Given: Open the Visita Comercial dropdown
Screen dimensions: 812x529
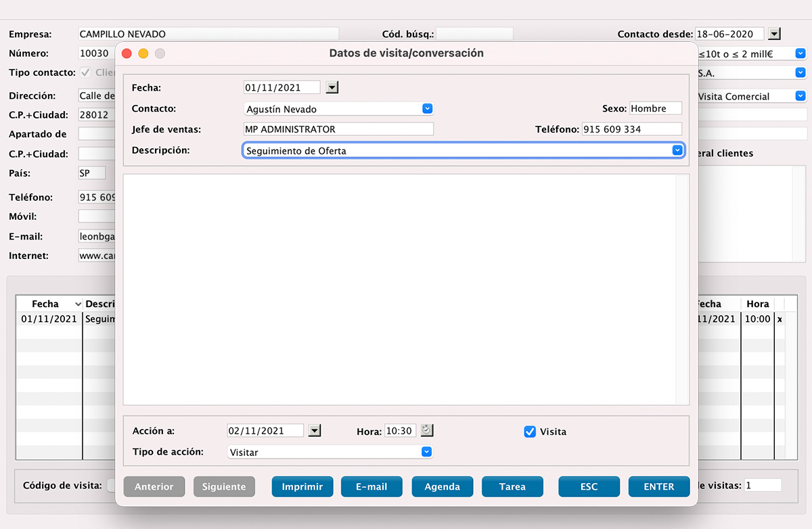Looking at the screenshot, I should pyautogui.click(x=800, y=96).
